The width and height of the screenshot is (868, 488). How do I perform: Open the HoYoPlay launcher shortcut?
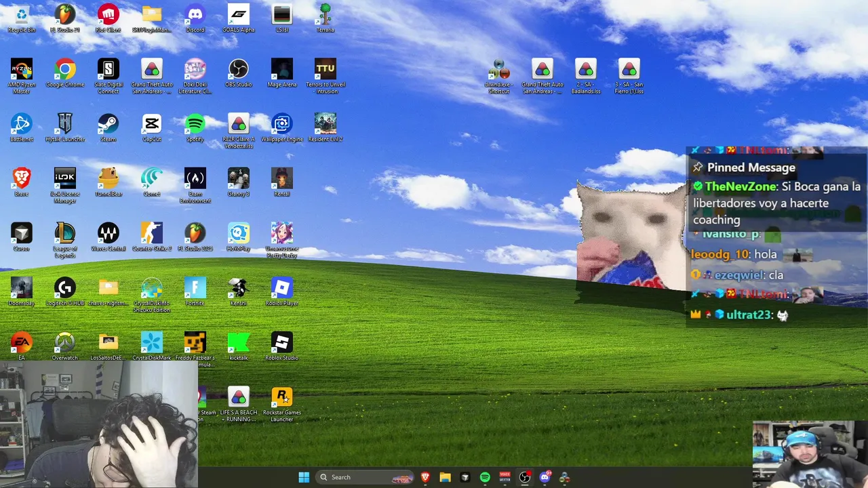(x=239, y=238)
